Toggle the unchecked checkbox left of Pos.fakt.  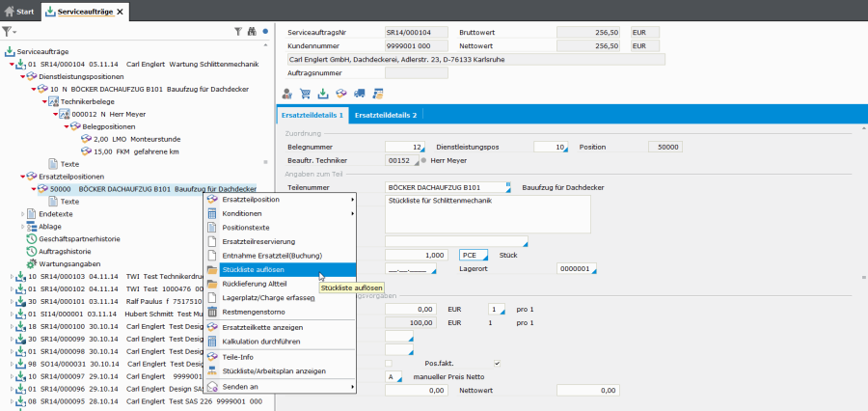coord(389,364)
